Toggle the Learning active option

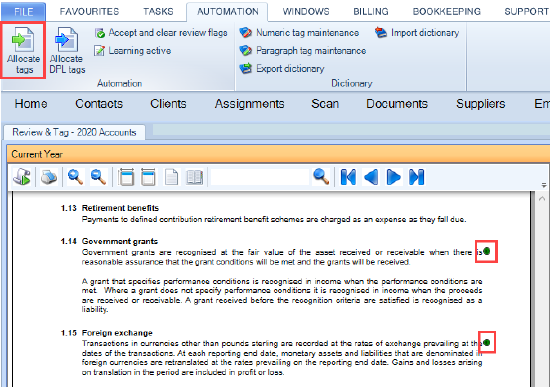pyautogui.click(x=133, y=51)
